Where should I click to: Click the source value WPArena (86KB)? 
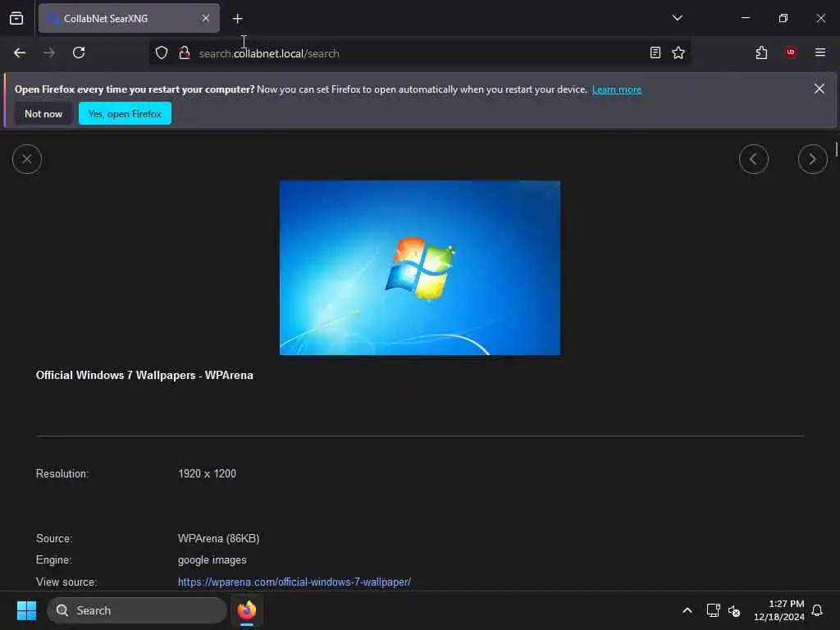tap(218, 538)
